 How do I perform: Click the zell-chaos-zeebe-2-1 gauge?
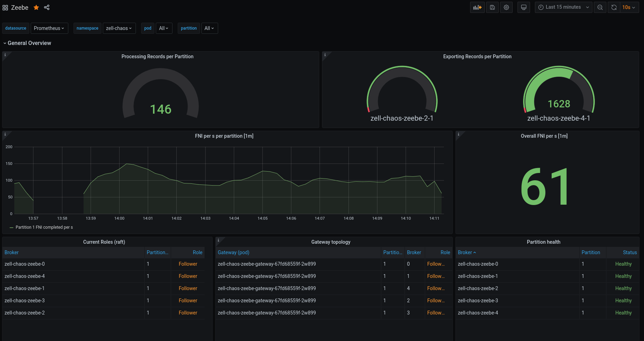click(402, 94)
